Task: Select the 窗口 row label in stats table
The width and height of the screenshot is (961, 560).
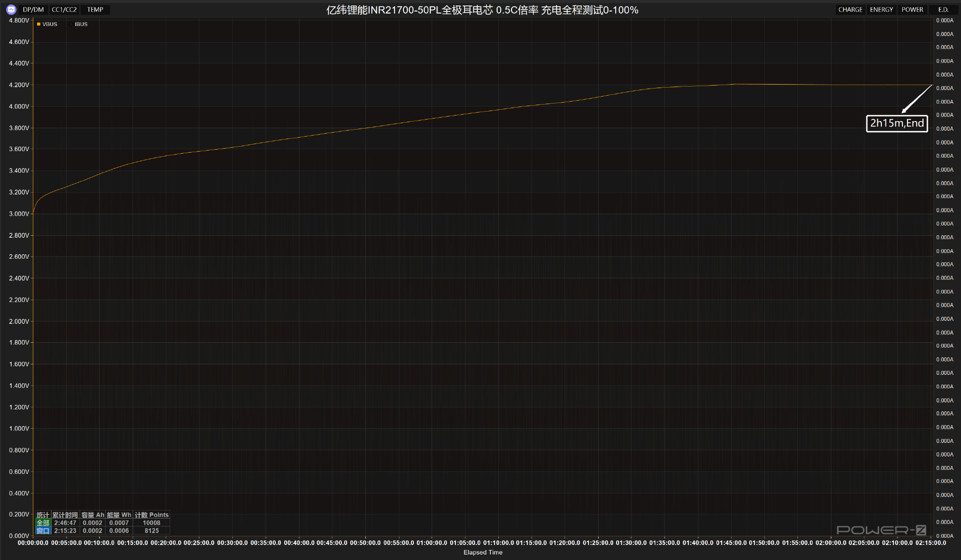Action: (x=43, y=531)
